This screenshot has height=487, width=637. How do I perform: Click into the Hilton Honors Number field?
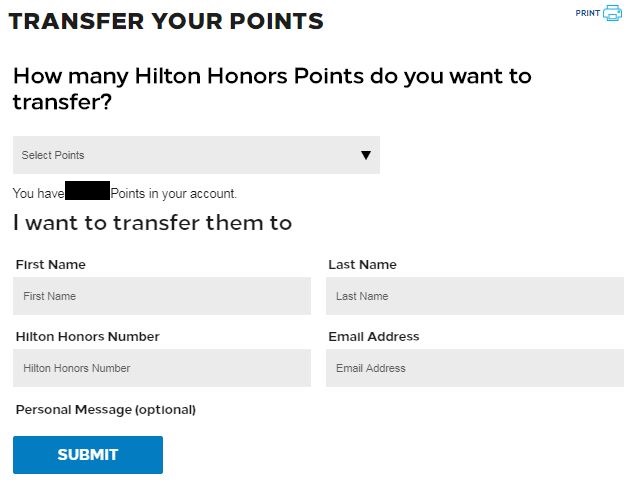[x=162, y=368]
